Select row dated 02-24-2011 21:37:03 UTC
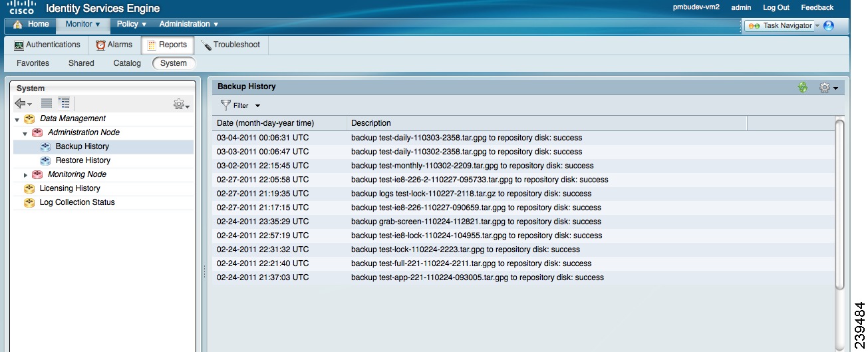Viewport: 868px width, 352px height. click(524, 277)
